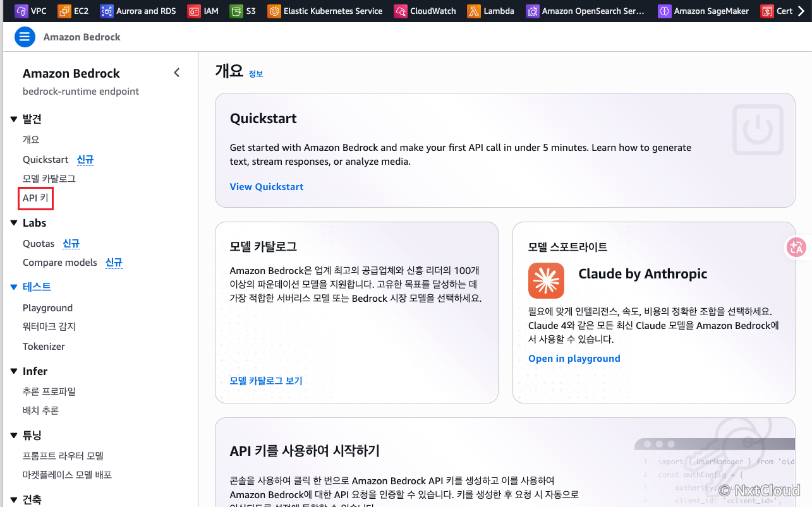Open the Cert service shortcut icon

coord(767,11)
